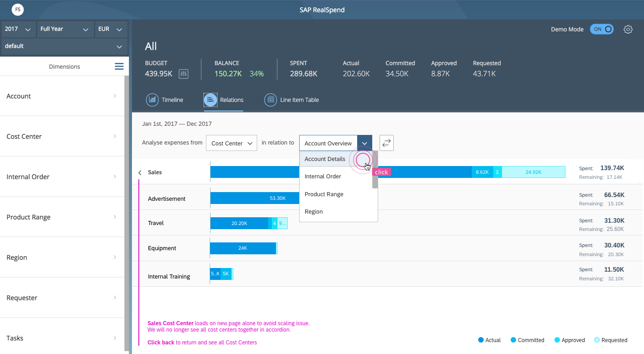This screenshot has height=354, width=644.
Task: Expand the Tasks dimension
Action: (x=62, y=338)
